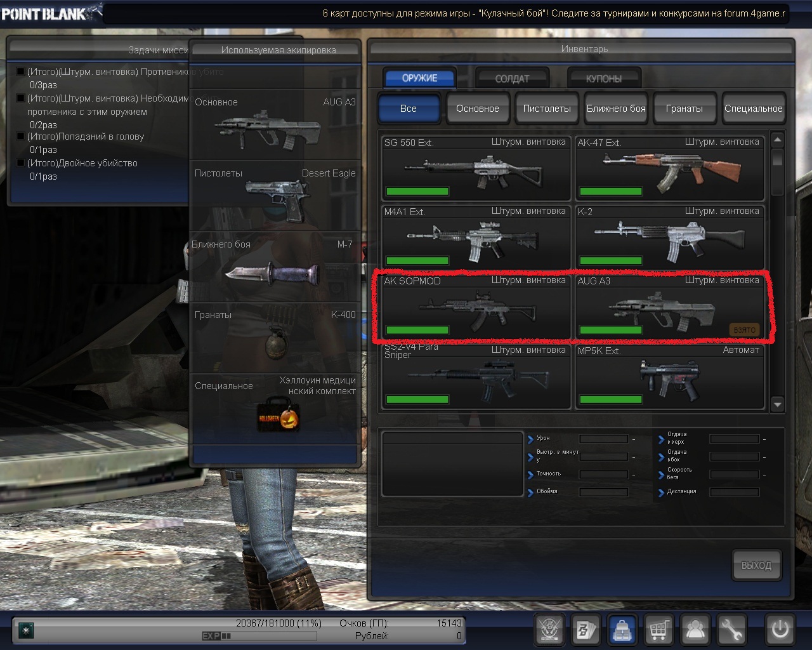The height and width of the screenshot is (650, 812).
Task: Click the inventory list scroll-down arrow
Action: (778, 404)
